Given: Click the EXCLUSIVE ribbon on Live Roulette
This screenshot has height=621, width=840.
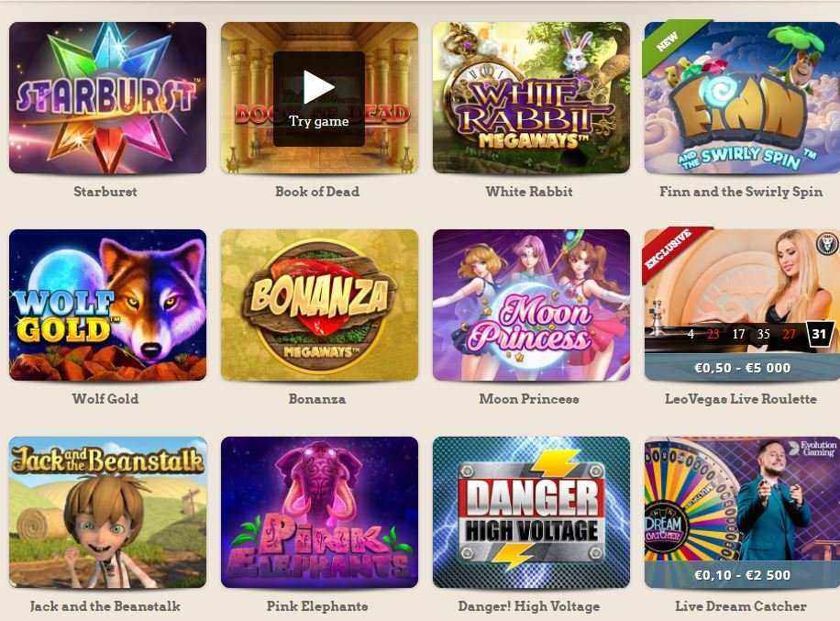Looking at the screenshot, I should [669, 250].
